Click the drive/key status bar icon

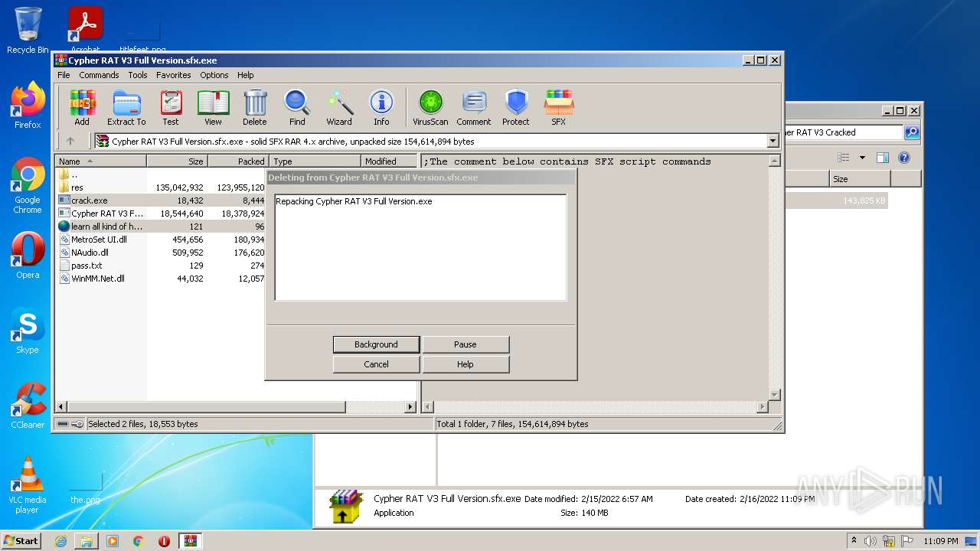click(x=70, y=424)
